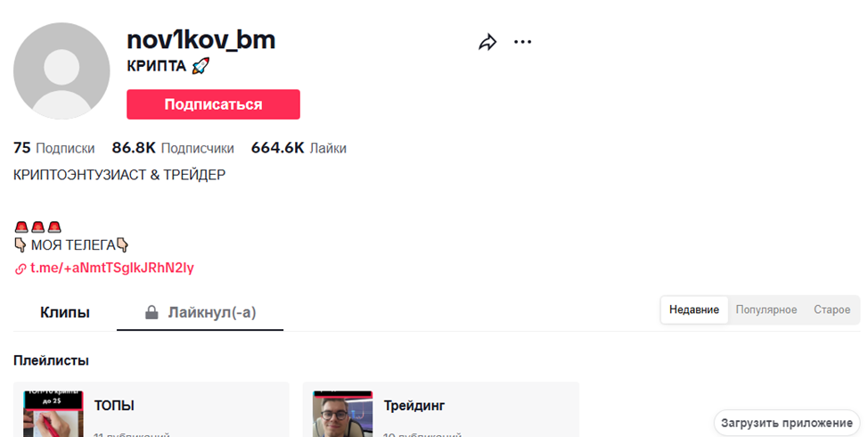
Task: Switch sorting to Популярное
Action: pyautogui.click(x=766, y=309)
